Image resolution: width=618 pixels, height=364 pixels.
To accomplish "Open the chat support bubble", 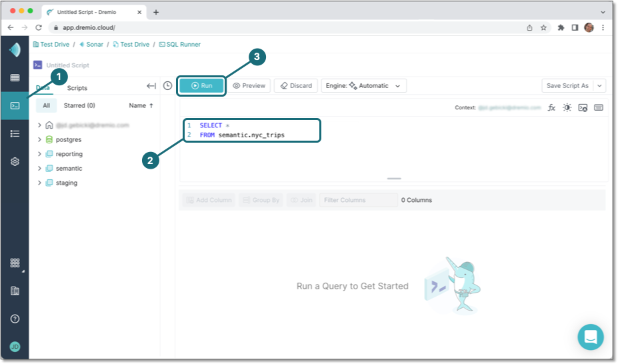I will tap(590, 337).
